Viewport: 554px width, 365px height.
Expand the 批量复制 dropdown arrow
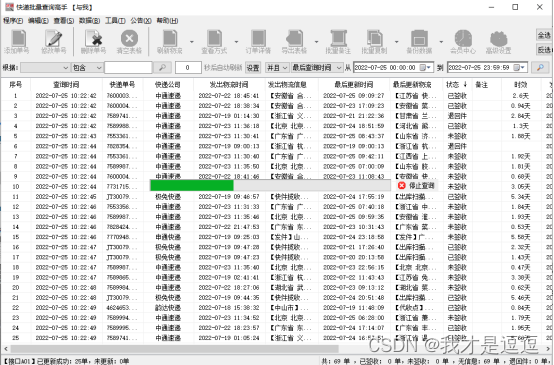pos(396,42)
